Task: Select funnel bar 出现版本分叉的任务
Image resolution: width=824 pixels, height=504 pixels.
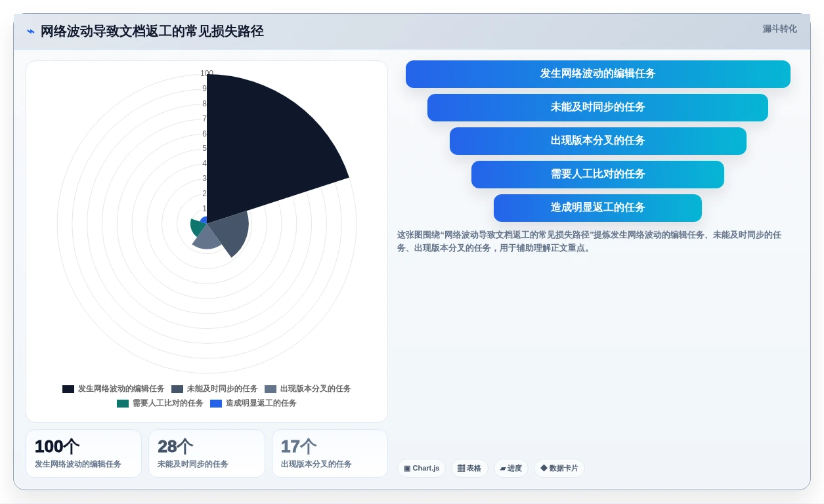Action: click(597, 141)
